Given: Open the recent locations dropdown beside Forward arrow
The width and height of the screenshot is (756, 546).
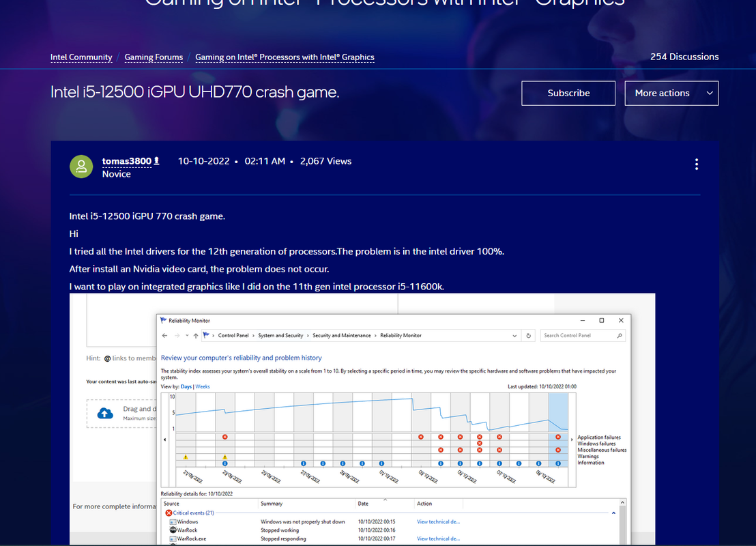Looking at the screenshot, I should (187, 336).
